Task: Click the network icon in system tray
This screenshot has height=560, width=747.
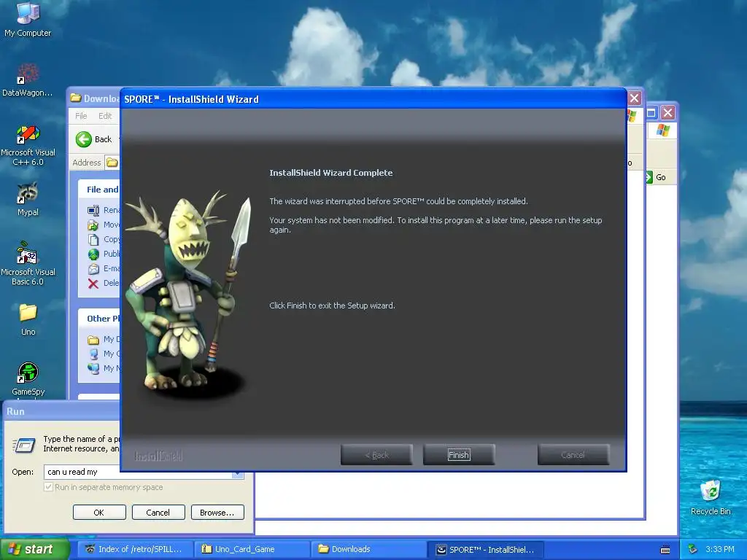Action: point(693,550)
